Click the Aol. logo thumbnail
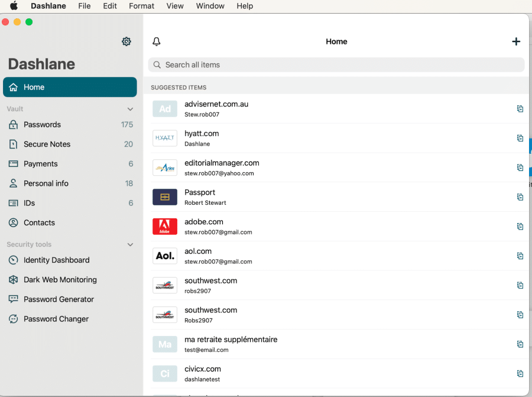 point(165,256)
